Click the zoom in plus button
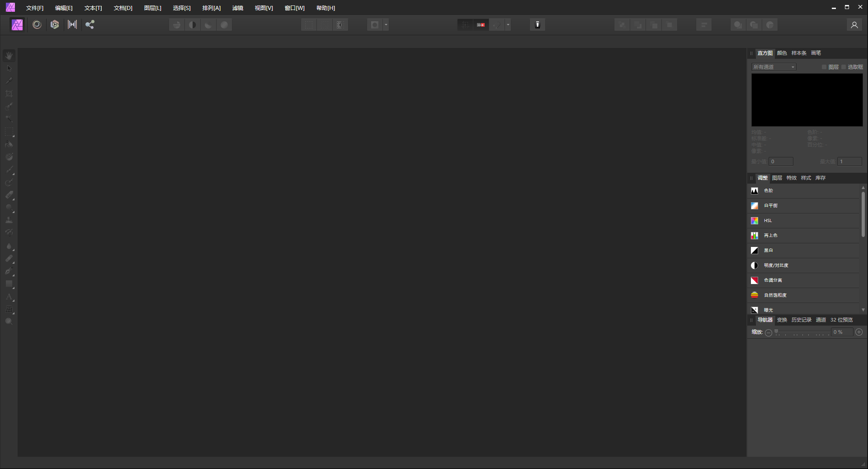 [x=859, y=332]
